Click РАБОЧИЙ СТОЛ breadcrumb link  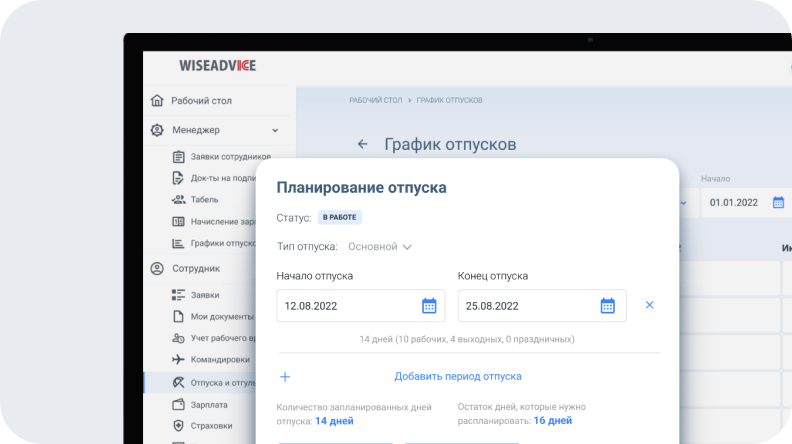376,100
